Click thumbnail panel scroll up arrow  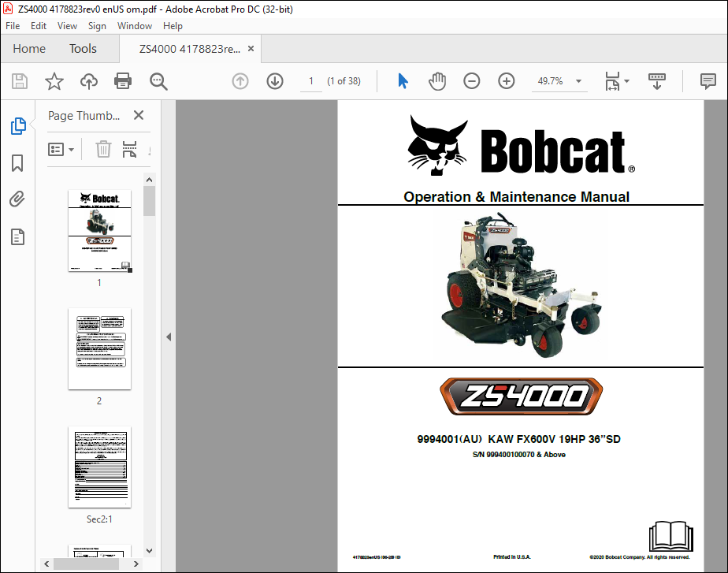[149, 180]
